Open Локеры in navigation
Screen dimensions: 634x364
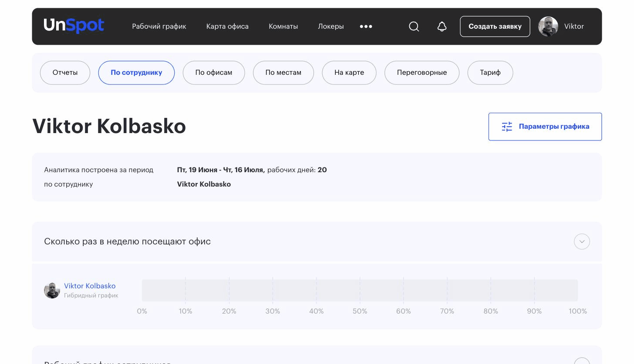(331, 27)
